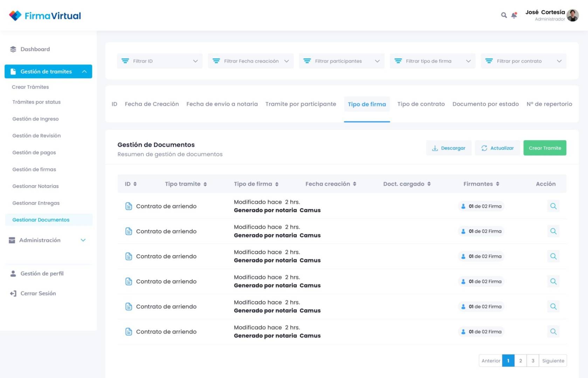Open Gestionar Notarias
This screenshot has width=588, height=378.
pyautogui.click(x=35, y=186)
